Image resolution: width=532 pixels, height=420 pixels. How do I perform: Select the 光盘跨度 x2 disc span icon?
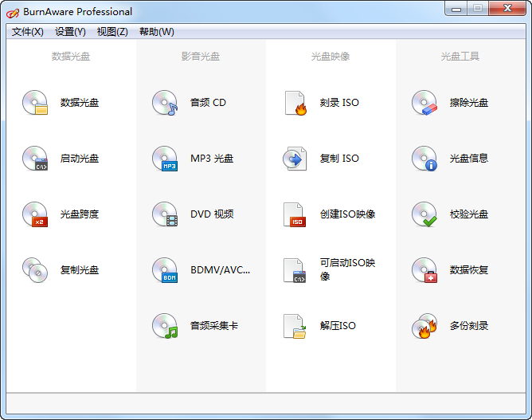[x=35, y=214]
